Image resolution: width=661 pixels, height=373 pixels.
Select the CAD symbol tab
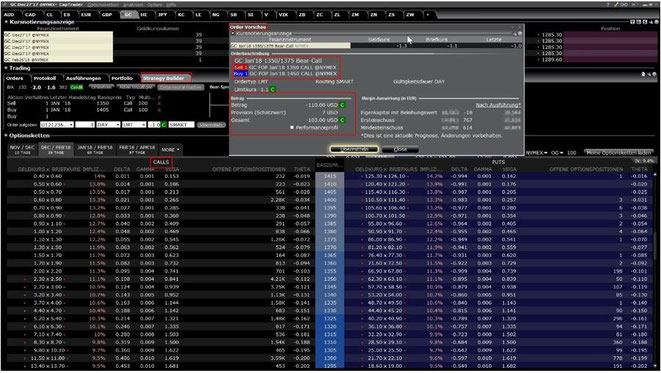click(30, 14)
